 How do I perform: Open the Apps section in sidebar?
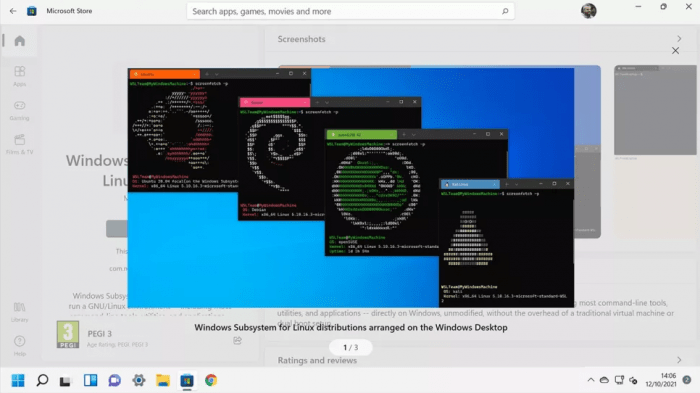(x=19, y=76)
